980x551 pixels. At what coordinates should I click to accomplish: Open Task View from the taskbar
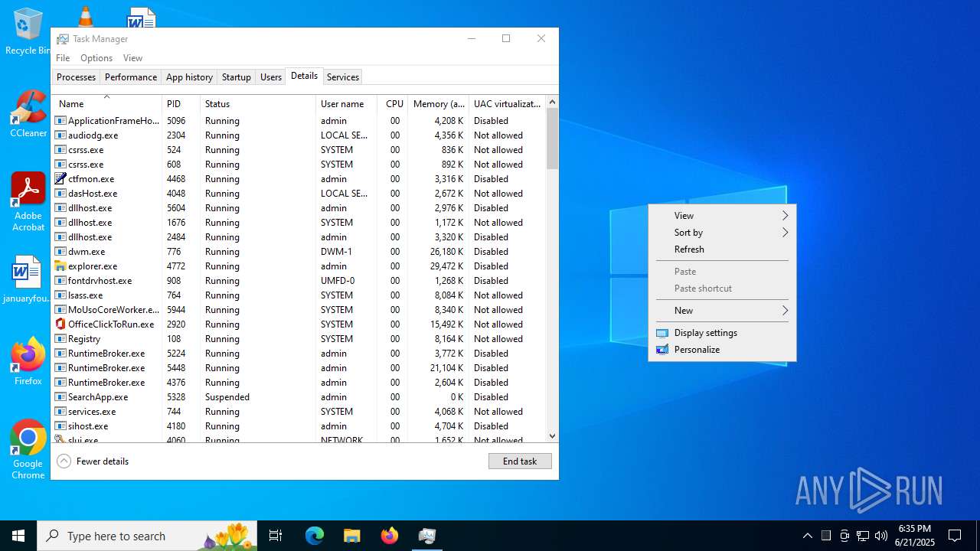coord(276,536)
